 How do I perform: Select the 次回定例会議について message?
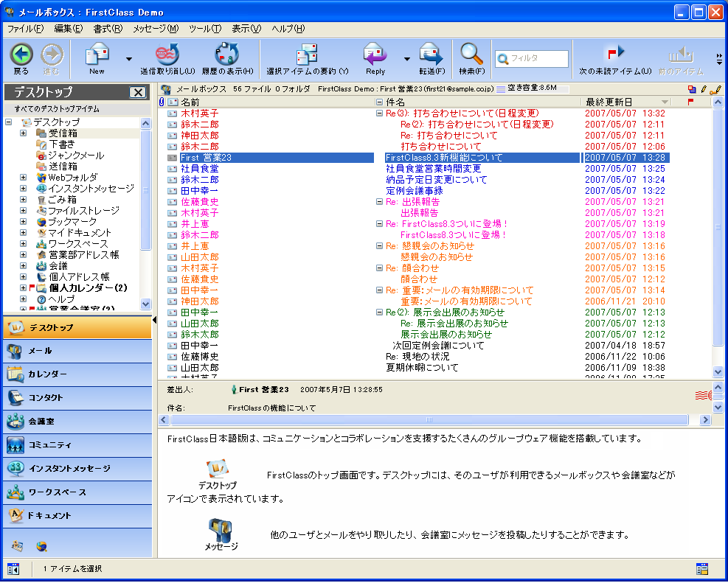click(438, 346)
